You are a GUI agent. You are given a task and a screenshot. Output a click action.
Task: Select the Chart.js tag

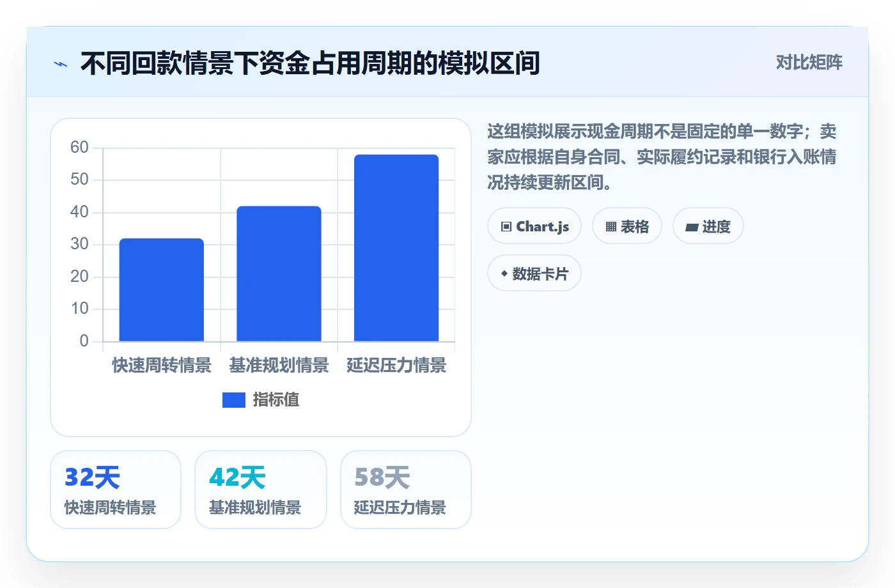(x=534, y=226)
